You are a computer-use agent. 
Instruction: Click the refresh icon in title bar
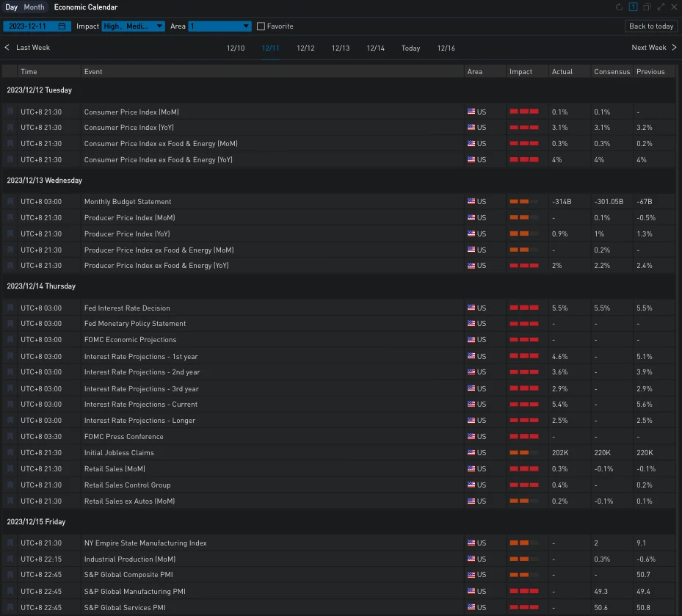(619, 7)
